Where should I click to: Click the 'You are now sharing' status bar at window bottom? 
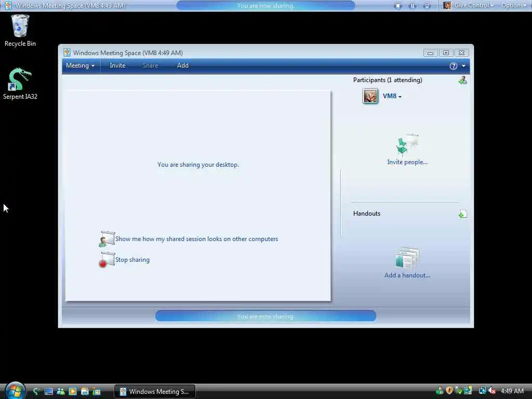click(x=265, y=316)
